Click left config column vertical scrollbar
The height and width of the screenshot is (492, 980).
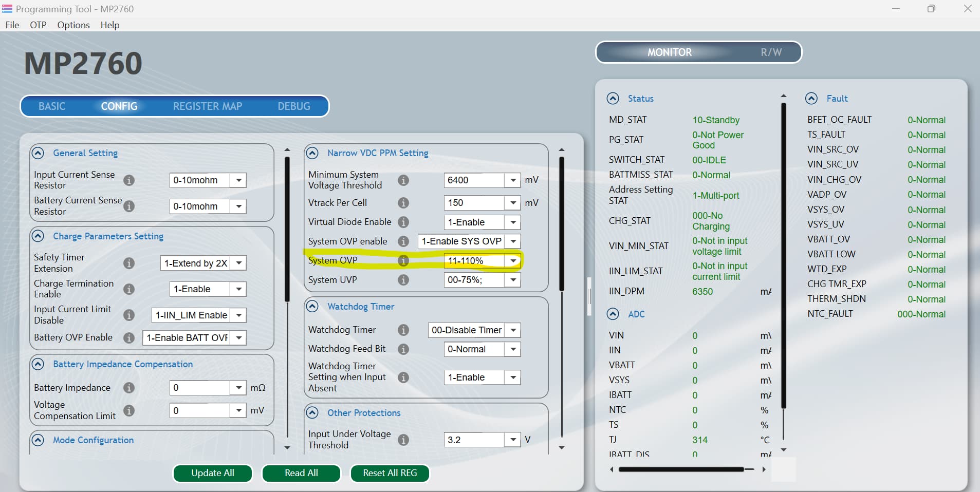(x=287, y=229)
